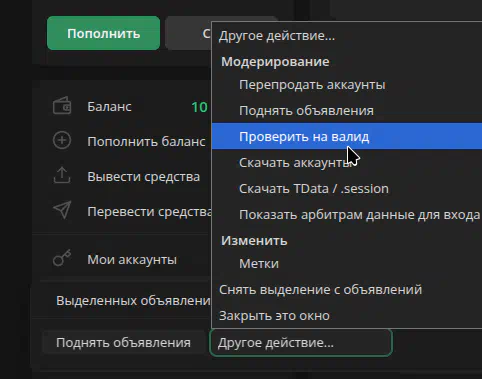Click the paper plane icon for Перевести средства
This screenshot has width=482, height=379.
tap(62, 210)
